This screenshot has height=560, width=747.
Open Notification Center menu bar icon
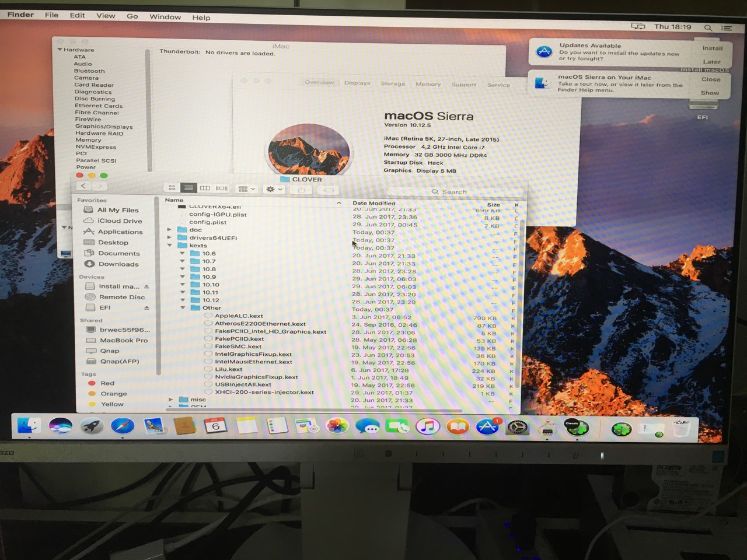(727, 27)
